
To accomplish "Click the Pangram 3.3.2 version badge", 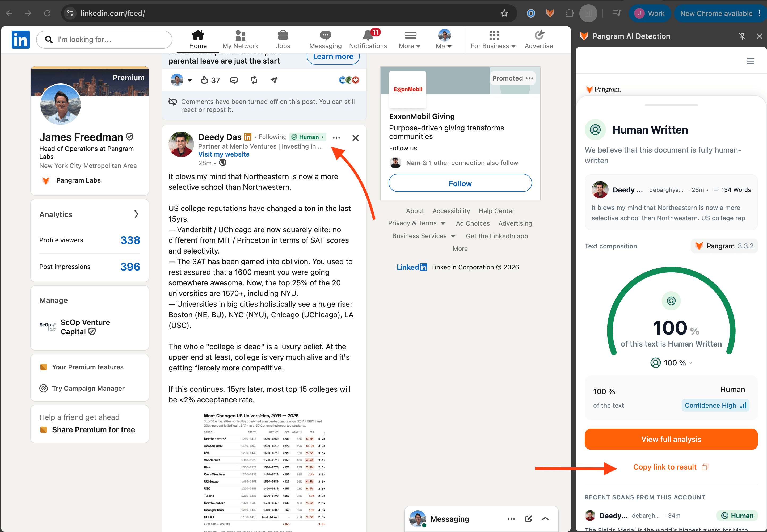I will [x=724, y=246].
